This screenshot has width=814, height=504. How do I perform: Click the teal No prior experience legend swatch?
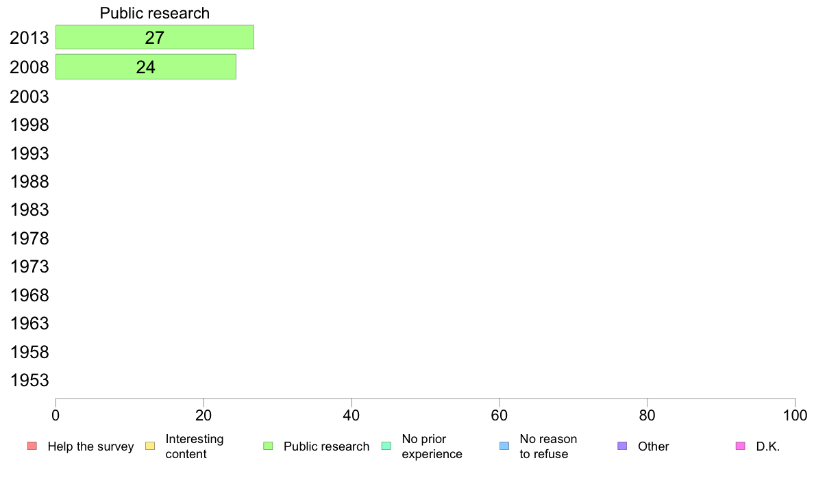386,446
